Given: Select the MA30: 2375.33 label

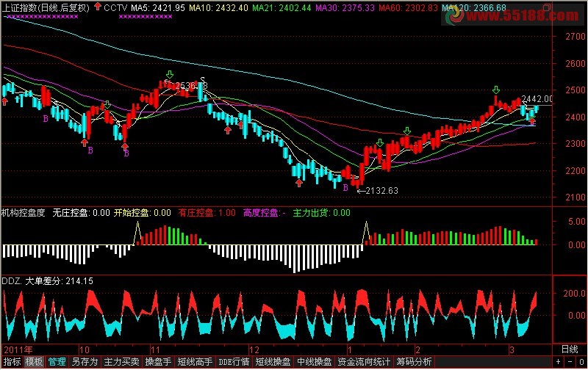Looking at the screenshot, I should click(x=345, y=8).
